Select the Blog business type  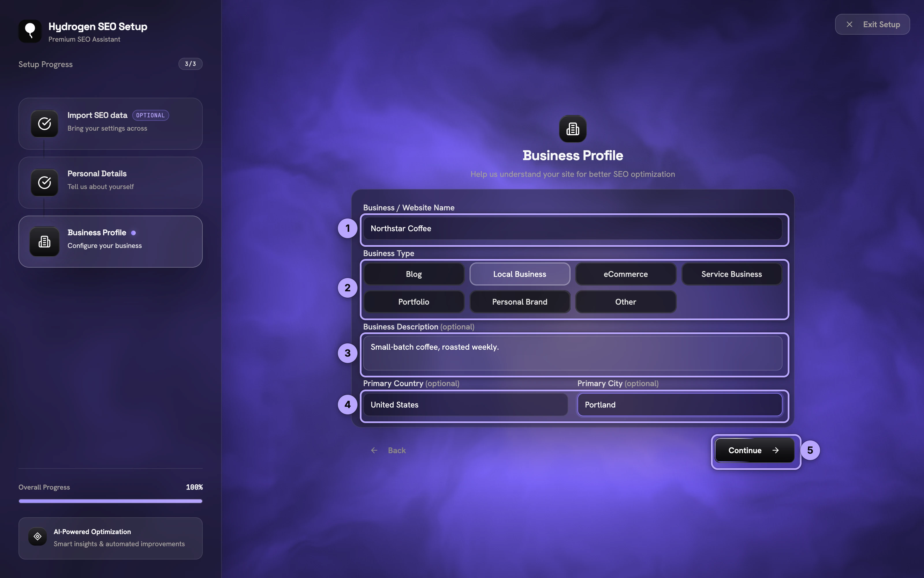pyautogui.click(x=413, y=274)
